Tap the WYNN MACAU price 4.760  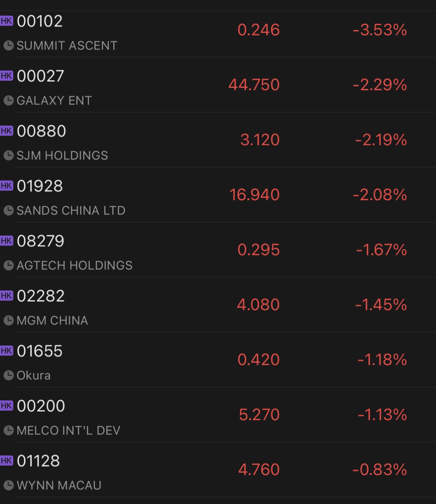(259, 470)
